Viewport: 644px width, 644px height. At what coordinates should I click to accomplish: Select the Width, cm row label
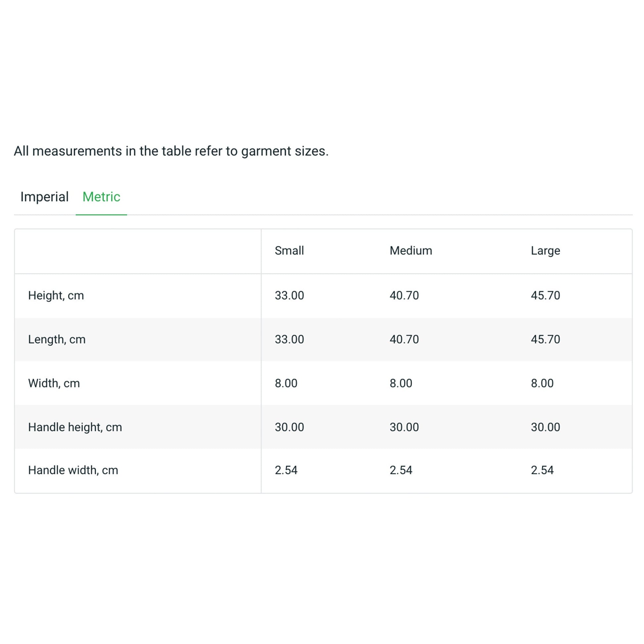click(54, 383)
